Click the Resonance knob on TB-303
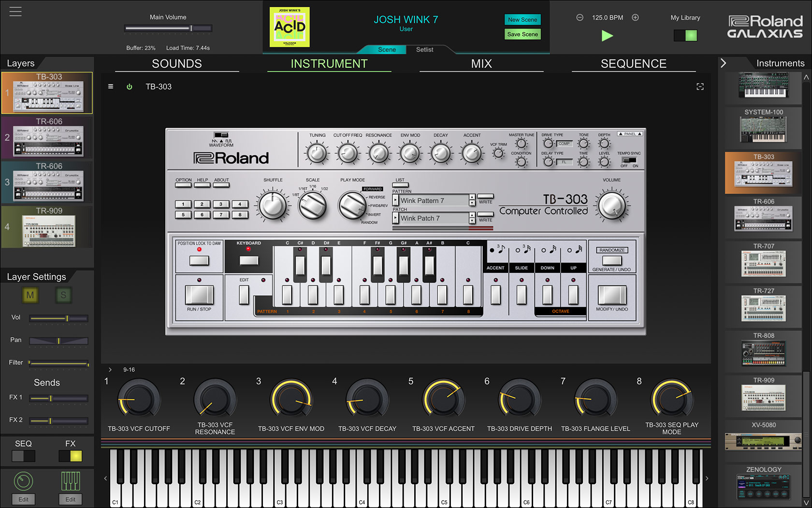 click(378, 154)
